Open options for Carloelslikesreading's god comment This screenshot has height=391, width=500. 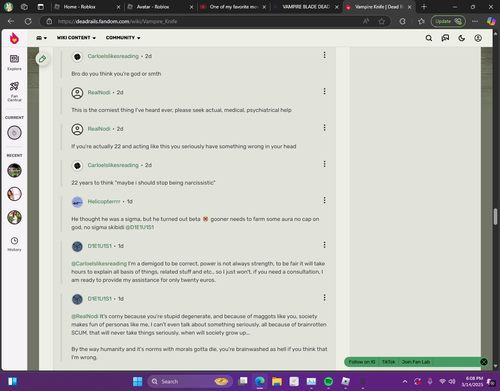324,55
